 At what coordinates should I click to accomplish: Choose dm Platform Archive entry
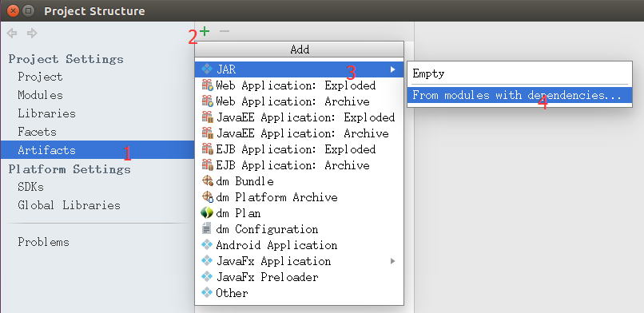pyautogui.click(x=299, y=197)
